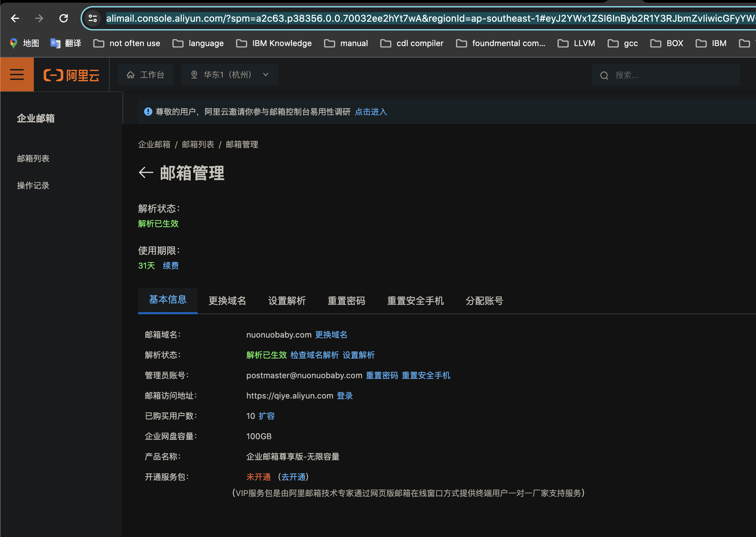Open 邮箱列表 in the sidebar
Viewport: 756px width, 537px height.
(33, 158)
